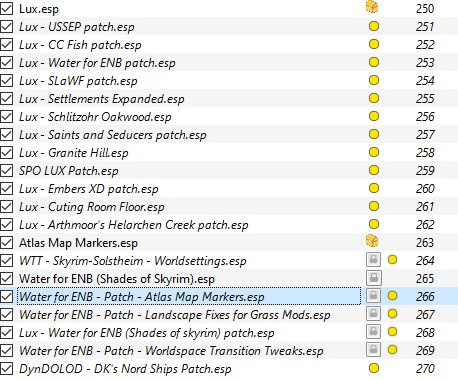
Task: Click lock icon of Water for ENB (Shades of Skyrim).esp
Action: (x=373, y=278)
